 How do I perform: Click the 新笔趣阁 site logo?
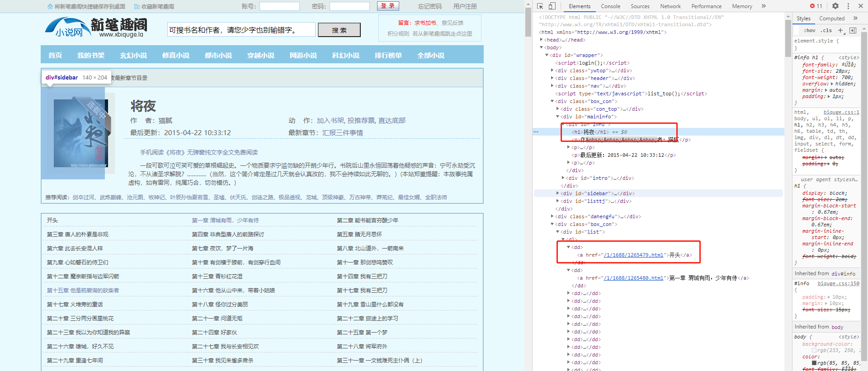96,28
